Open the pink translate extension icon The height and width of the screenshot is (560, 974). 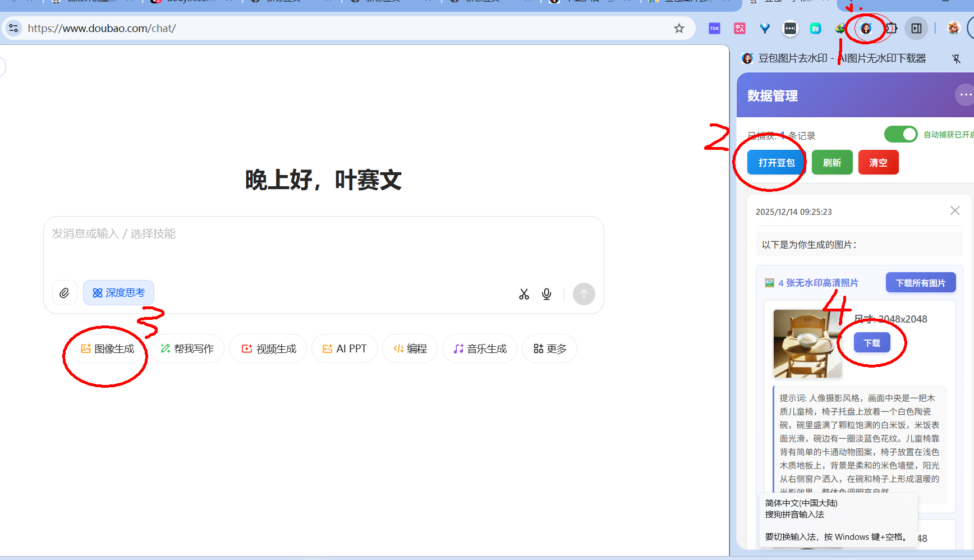click(x=739, y=29)
